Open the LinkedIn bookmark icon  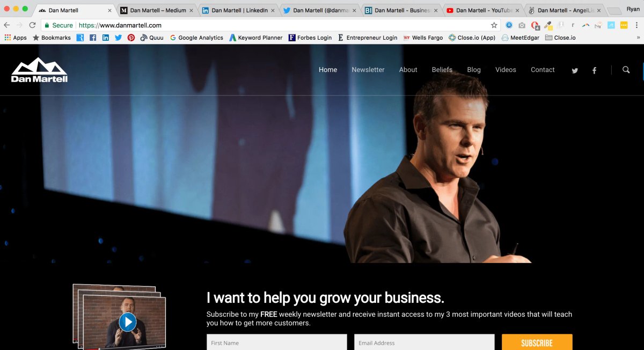[x=106, y=38]
